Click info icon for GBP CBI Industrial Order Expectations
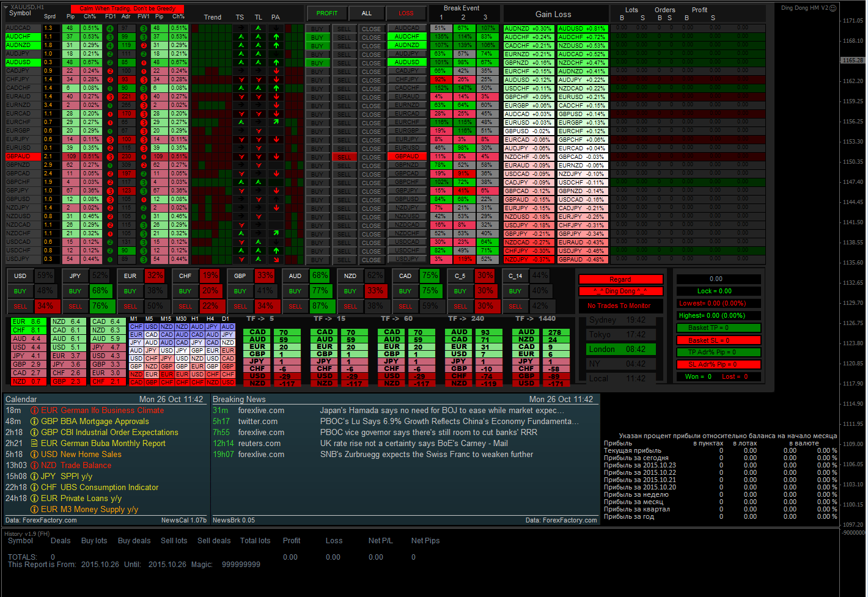 (35, 433)
